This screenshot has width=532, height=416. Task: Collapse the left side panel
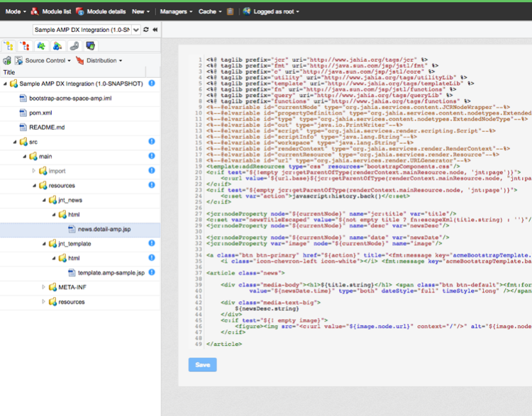tap(155, 30)
